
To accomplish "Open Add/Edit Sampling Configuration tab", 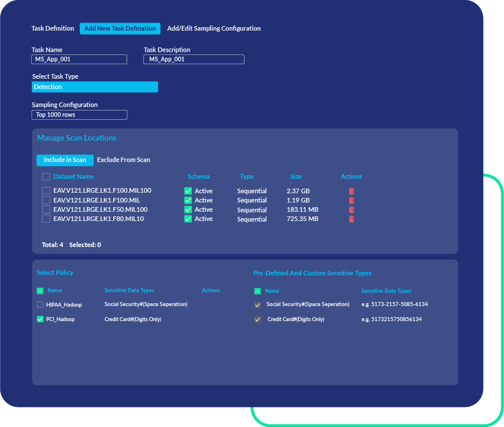I will coord(214,28).
